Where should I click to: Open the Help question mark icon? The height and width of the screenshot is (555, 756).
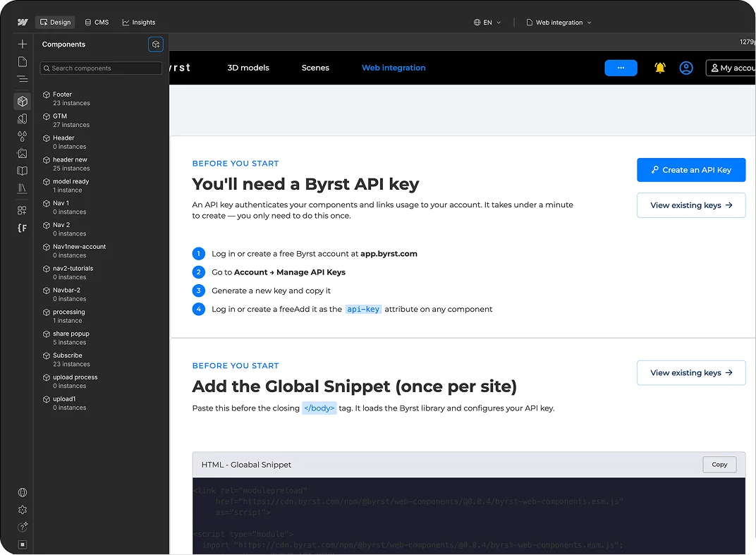coord(22,527)
